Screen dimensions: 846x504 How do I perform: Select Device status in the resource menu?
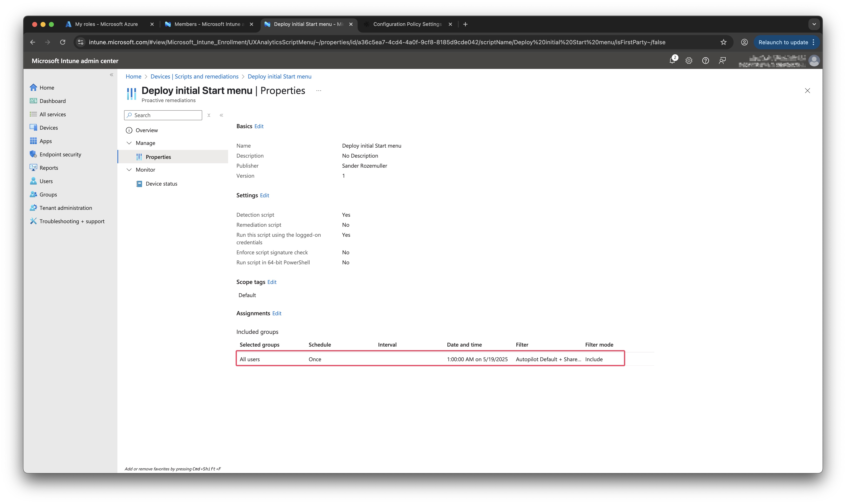tap(161, 184)
